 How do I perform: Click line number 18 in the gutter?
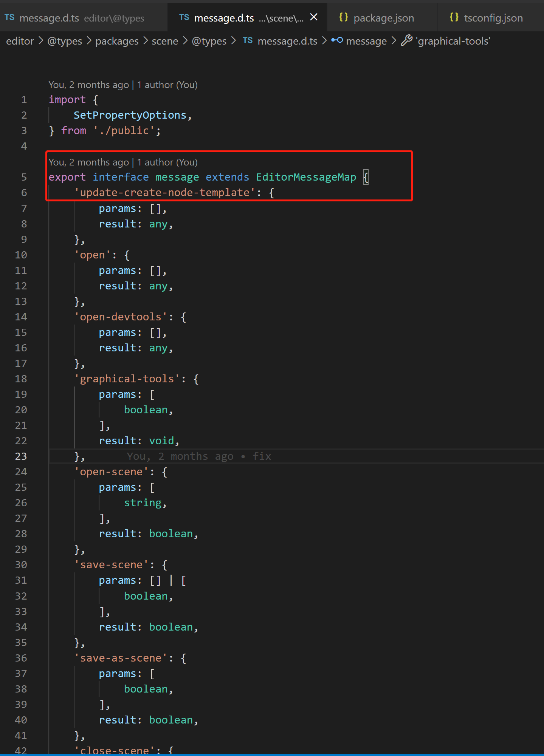[21, 379]
